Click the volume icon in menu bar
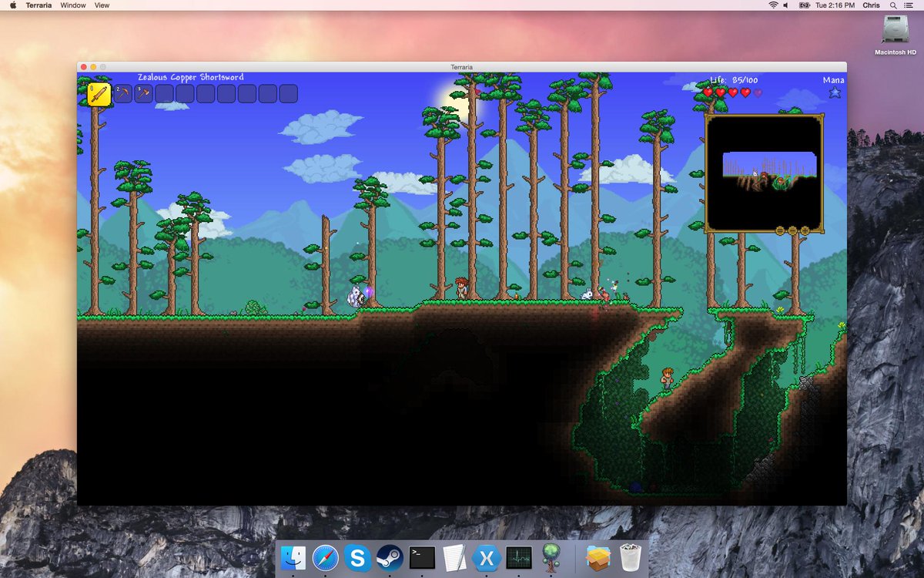 click(786, 5)
